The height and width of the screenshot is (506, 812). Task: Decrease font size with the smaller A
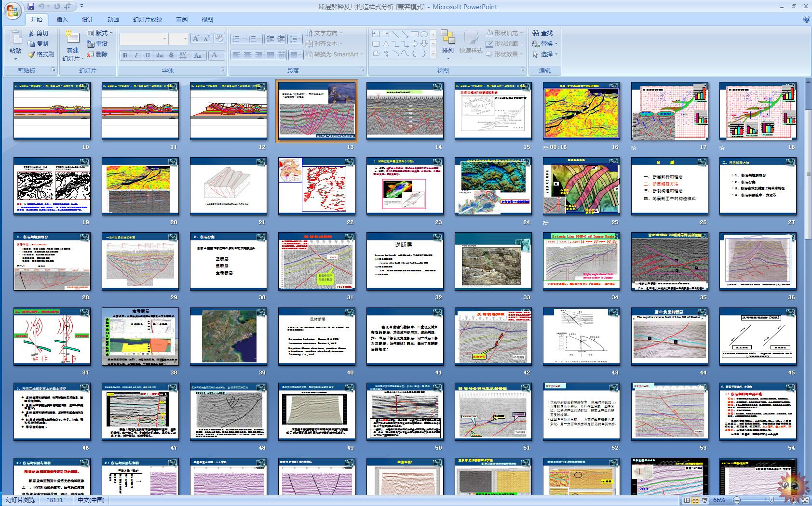[x=206, y=39]
